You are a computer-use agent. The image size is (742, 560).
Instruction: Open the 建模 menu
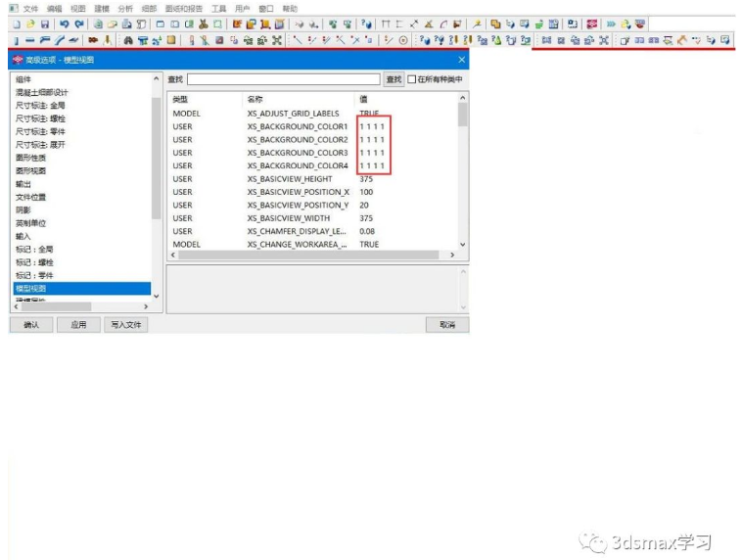102,9
